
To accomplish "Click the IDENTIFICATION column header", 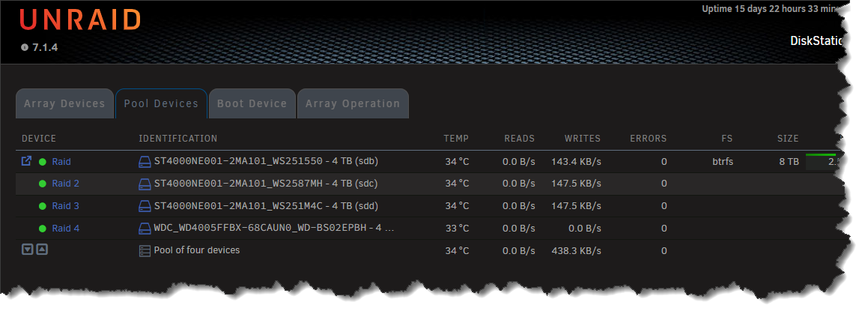I will coord(177,139).
